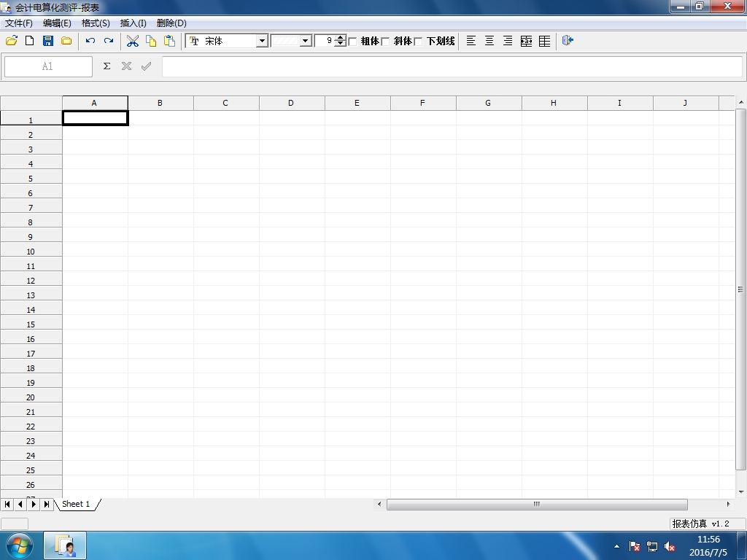Open the 编辑(E) menu
The image size is (747, 560).
point(57,23)
